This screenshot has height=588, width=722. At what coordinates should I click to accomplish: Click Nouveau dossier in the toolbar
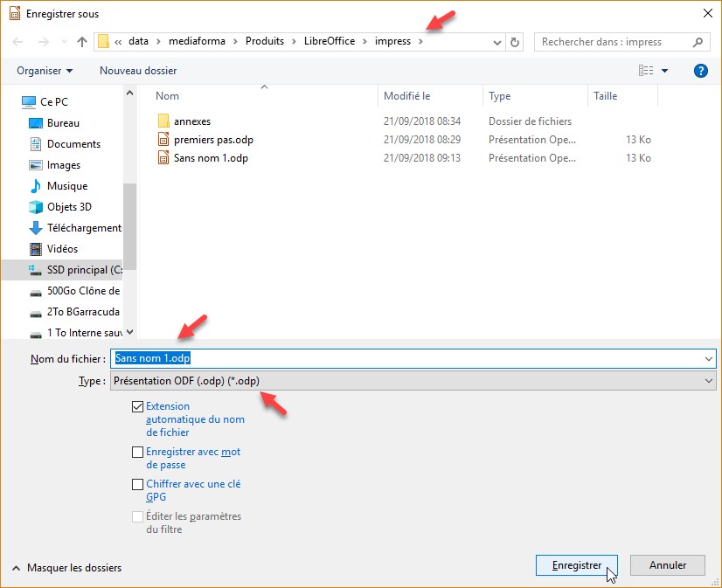(138, 71)
